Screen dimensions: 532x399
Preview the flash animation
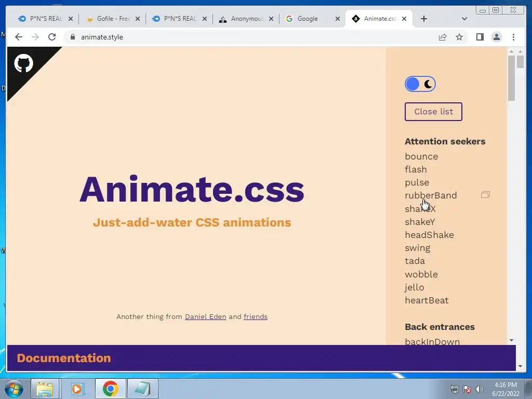[416, 169]
